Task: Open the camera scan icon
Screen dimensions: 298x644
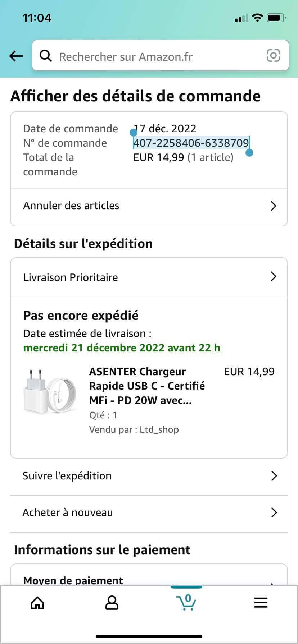Action: (273, 56)
